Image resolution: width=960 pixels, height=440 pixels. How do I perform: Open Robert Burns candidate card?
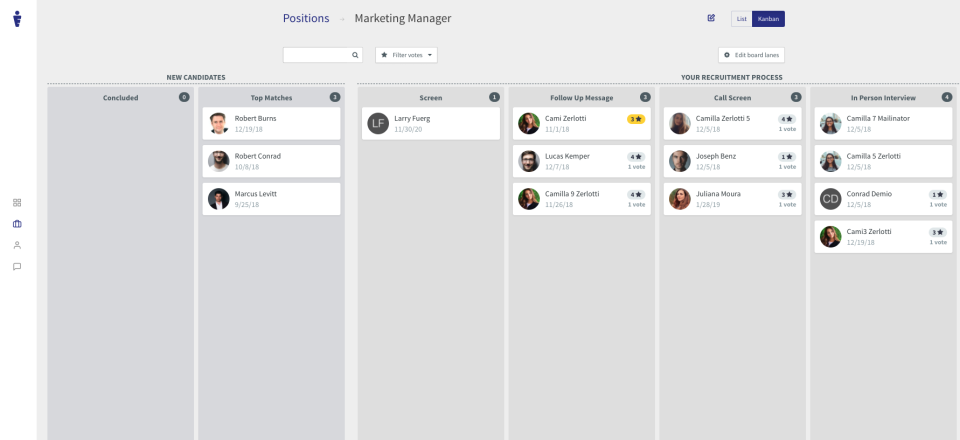click(x=270, y=123)
